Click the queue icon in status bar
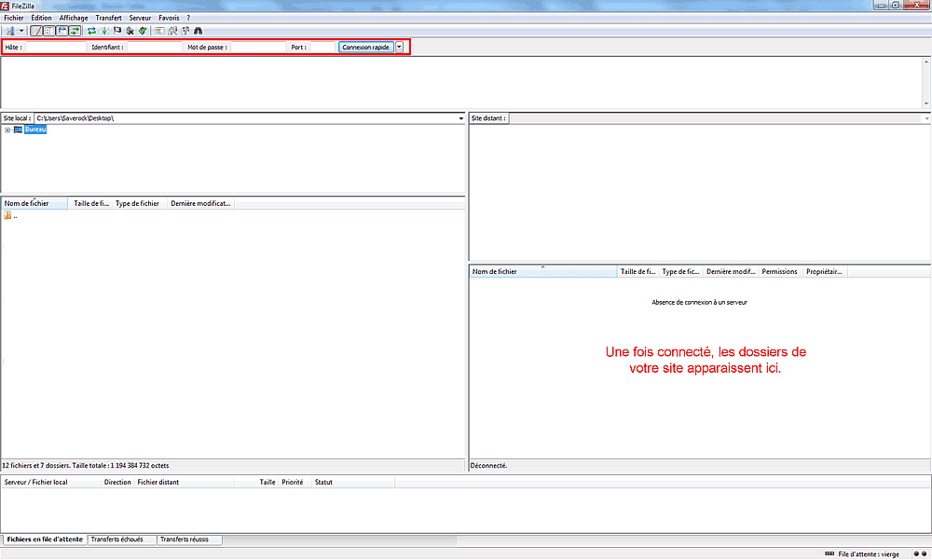 (829, 554)
